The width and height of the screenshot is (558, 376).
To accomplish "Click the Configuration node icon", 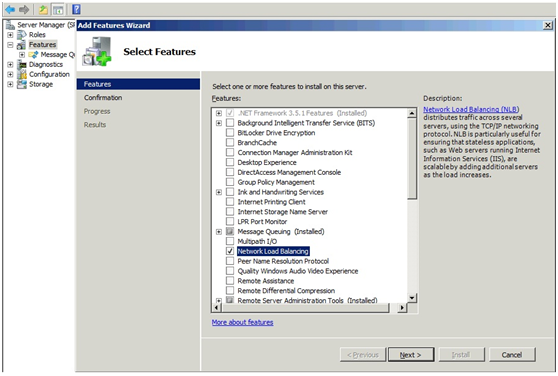I will tap(22, 74).
